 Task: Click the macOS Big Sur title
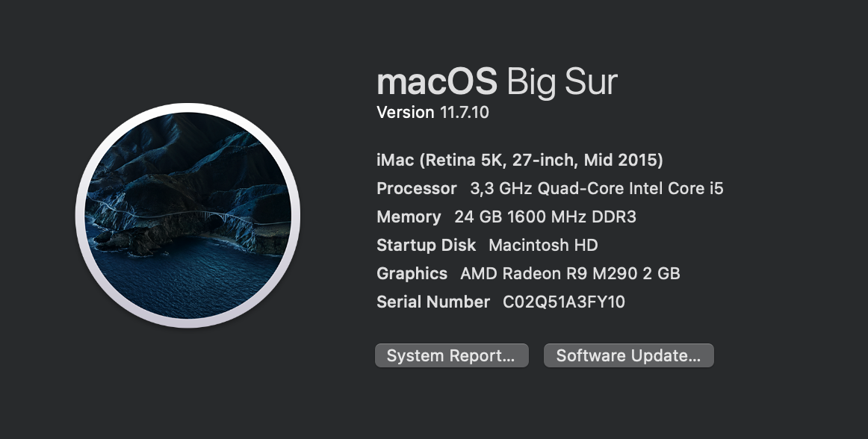click(496, 82)
